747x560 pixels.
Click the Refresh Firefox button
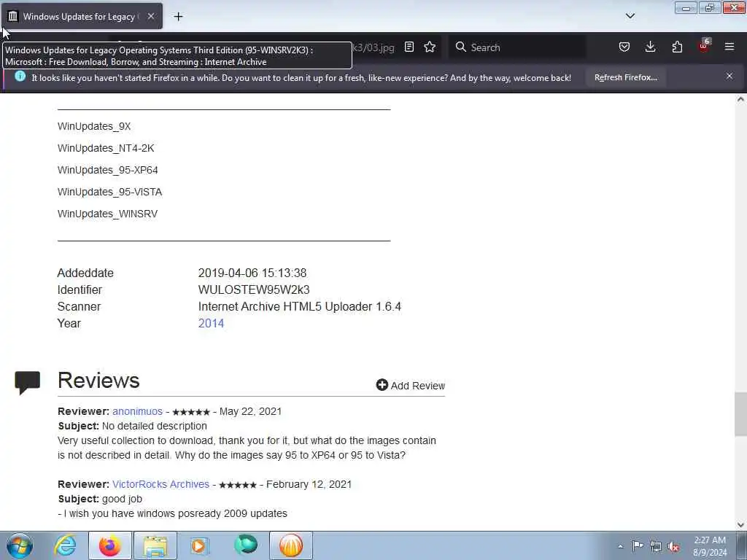click(x=625, y=77)
